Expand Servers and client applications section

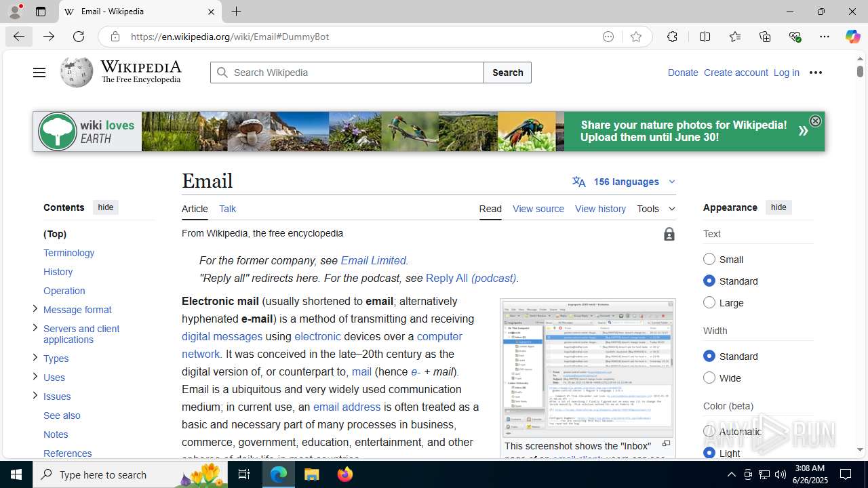[35, 328]
